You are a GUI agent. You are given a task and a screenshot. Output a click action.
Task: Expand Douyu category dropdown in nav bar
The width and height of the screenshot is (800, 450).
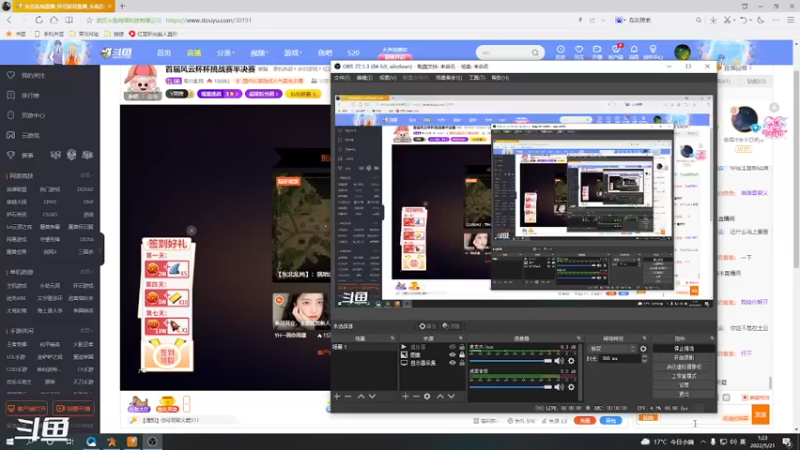[x=226, y=53]
